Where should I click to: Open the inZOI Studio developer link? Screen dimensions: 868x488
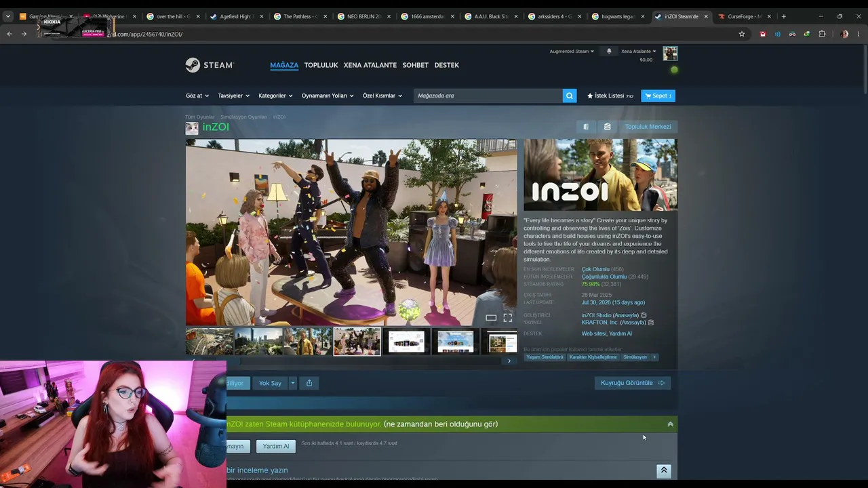(596, 315)
